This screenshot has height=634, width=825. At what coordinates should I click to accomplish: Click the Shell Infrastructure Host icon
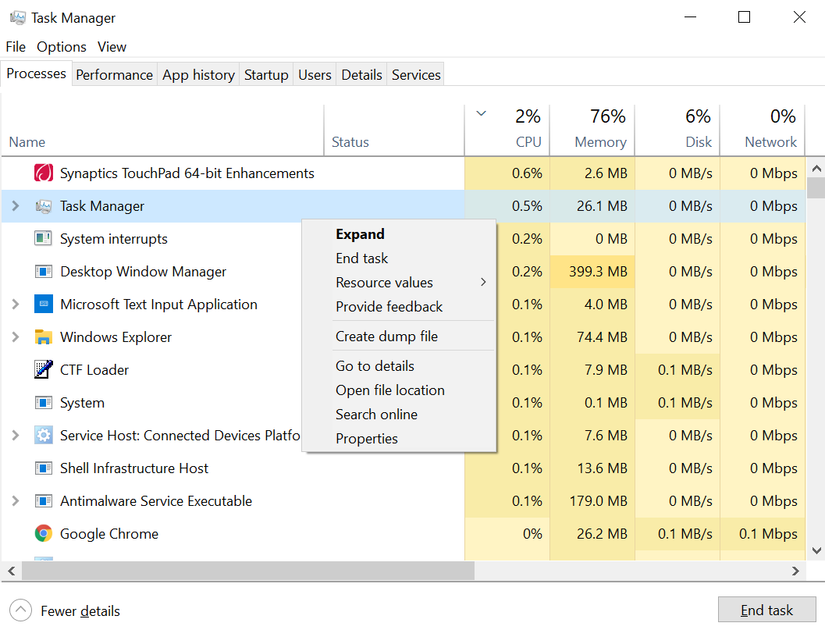(42, 468)
